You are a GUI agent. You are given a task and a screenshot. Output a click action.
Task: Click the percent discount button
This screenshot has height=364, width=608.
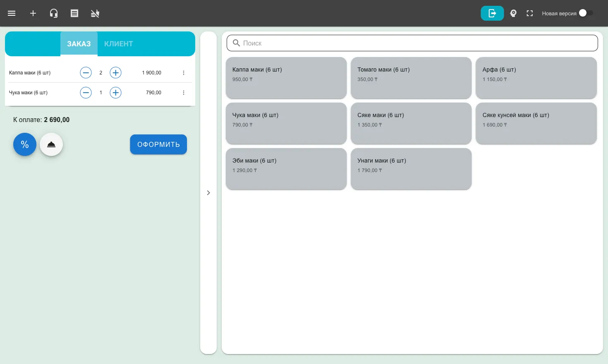pos(25,144)
